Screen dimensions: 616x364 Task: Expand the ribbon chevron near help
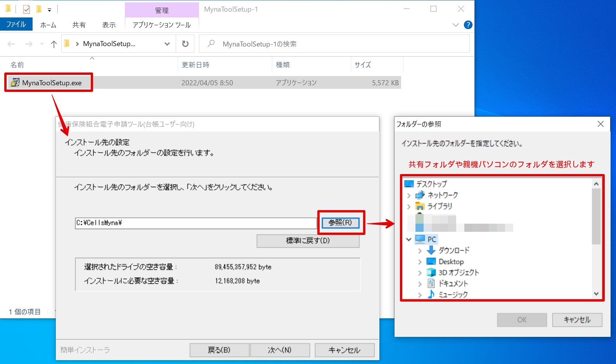point(456,25)
